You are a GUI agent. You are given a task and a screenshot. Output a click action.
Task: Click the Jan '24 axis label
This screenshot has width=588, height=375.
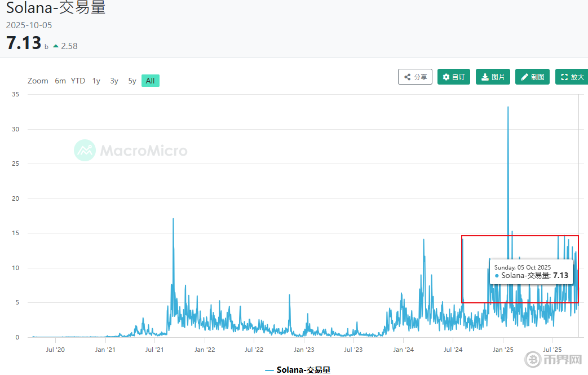click(x=404, y=350)
